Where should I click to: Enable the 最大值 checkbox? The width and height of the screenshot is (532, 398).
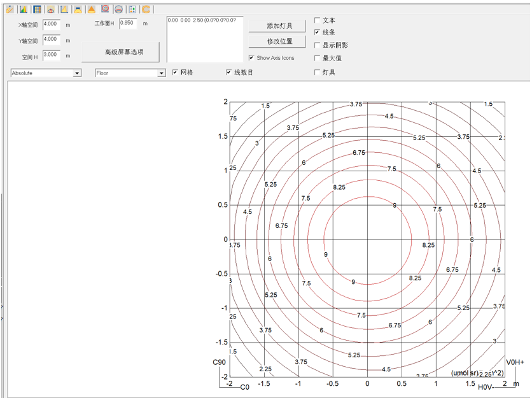[x=318, y=58]
